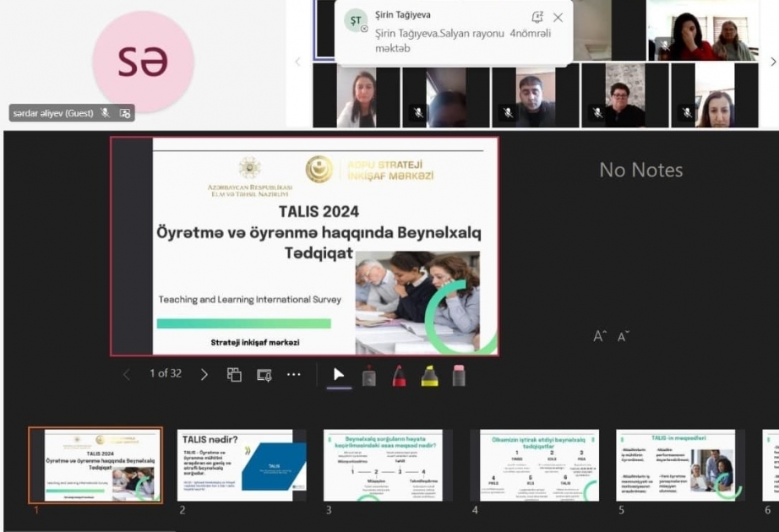Select slide thumbnail 1 TALIS 2024
This screenshot has height=532, width=779.
coord(95,465)
